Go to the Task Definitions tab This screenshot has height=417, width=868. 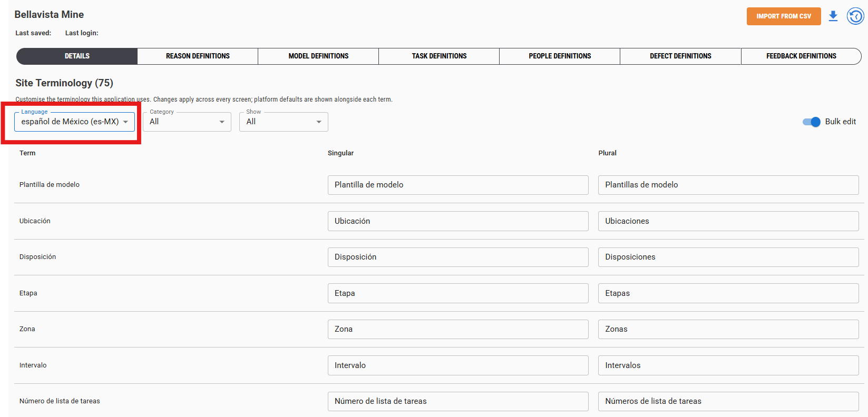click(439, 56)
